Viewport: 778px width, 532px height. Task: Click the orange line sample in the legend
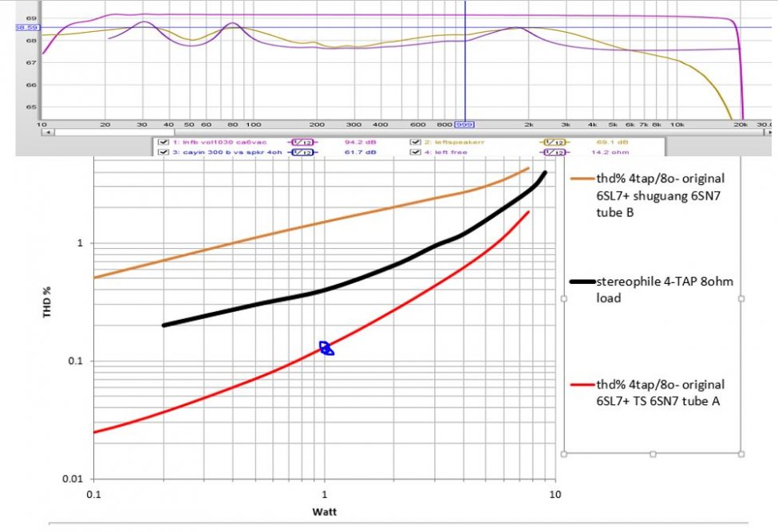(x=583, y=179)
